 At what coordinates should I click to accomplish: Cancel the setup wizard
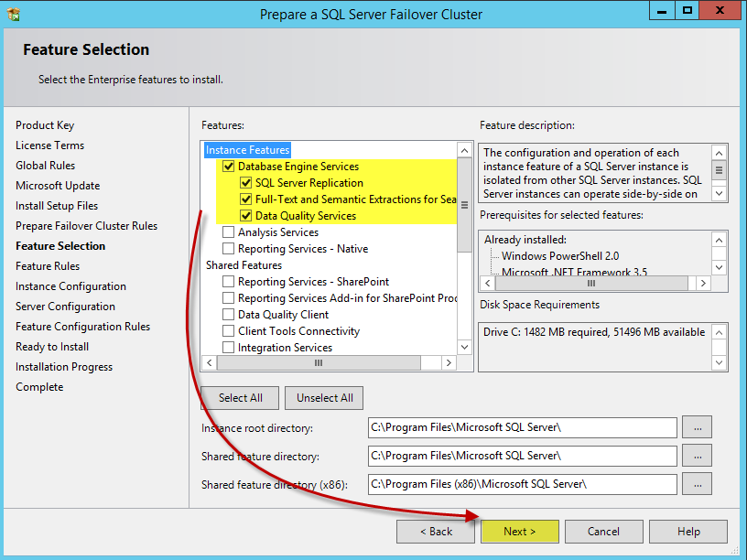click(x=603, y=532)
